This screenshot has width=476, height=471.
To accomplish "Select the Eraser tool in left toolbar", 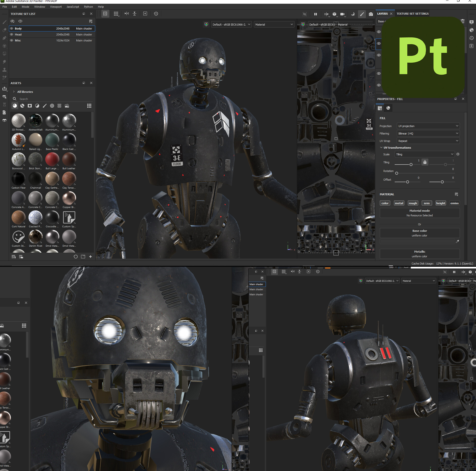I will pyautogui.click(x=4, y=30).
